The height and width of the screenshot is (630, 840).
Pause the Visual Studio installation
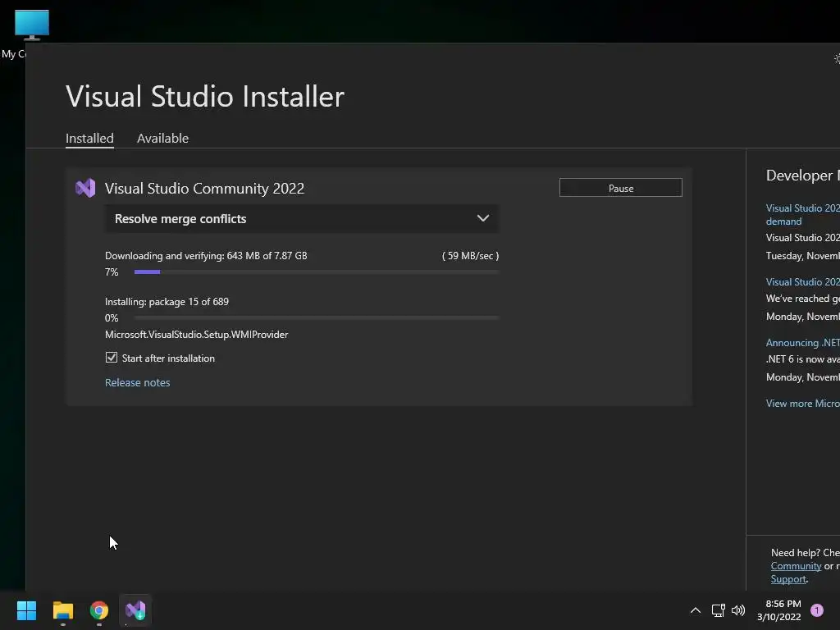[620, 188]
